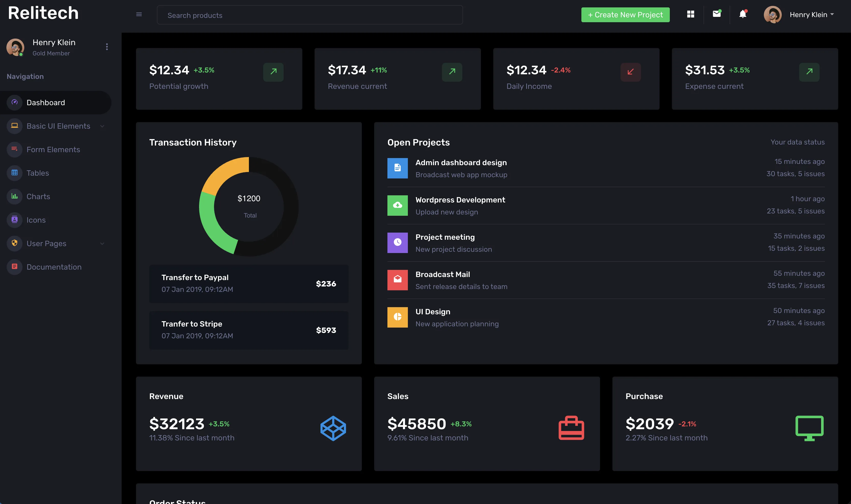Screen dimensions: 851x504
Task: Click the Documentation file icon
Action: pyautogui.click(x=15, y=267)
